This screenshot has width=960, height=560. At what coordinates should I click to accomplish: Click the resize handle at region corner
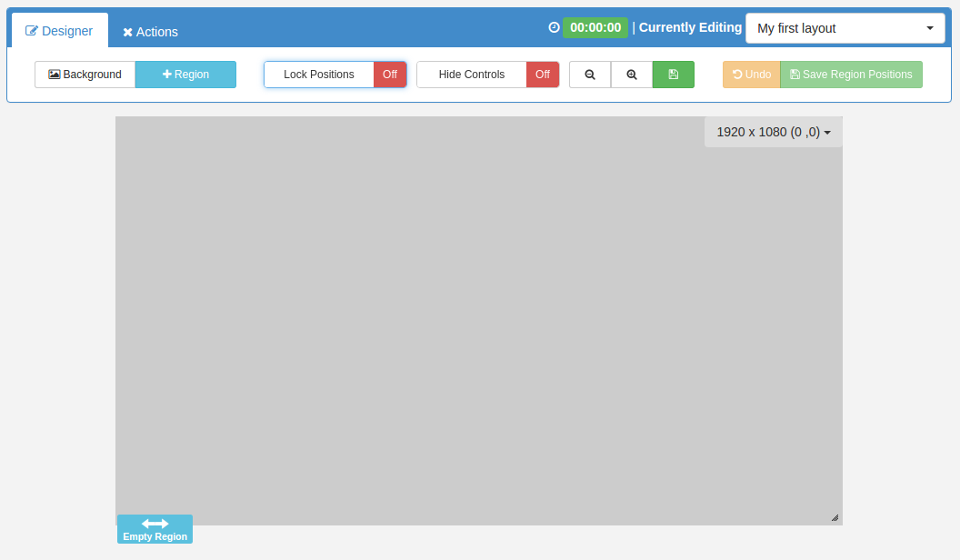click(835, 517)
